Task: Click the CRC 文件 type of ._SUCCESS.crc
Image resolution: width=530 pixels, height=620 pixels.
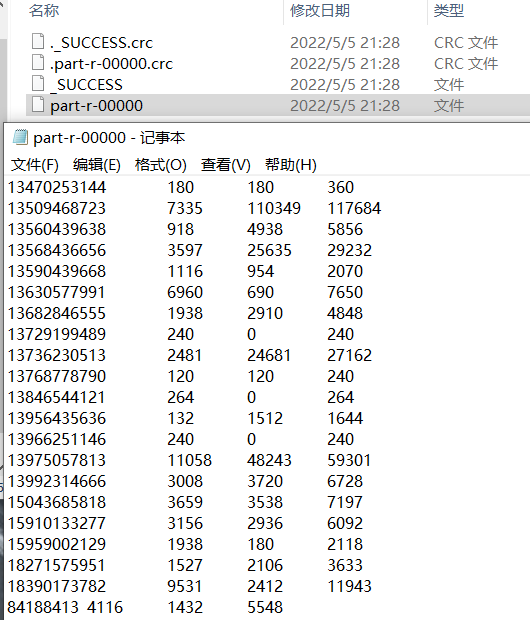Action: pos(466,43)
